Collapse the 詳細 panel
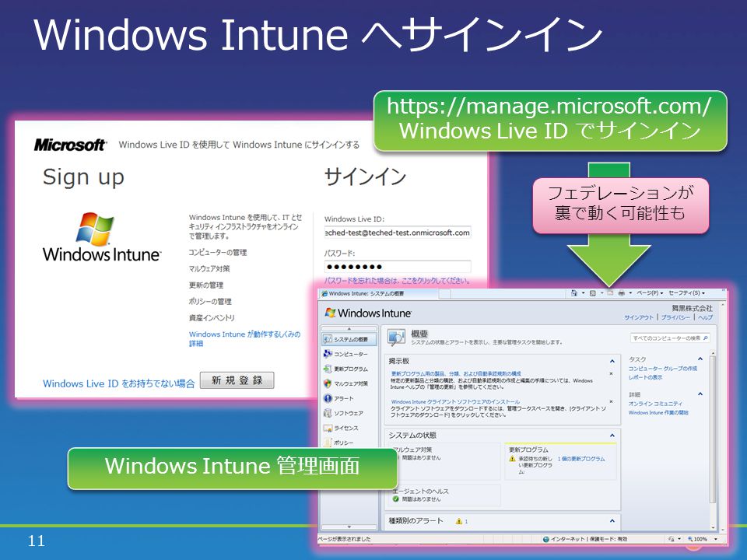The image size is (747, 560). point(700,394)
